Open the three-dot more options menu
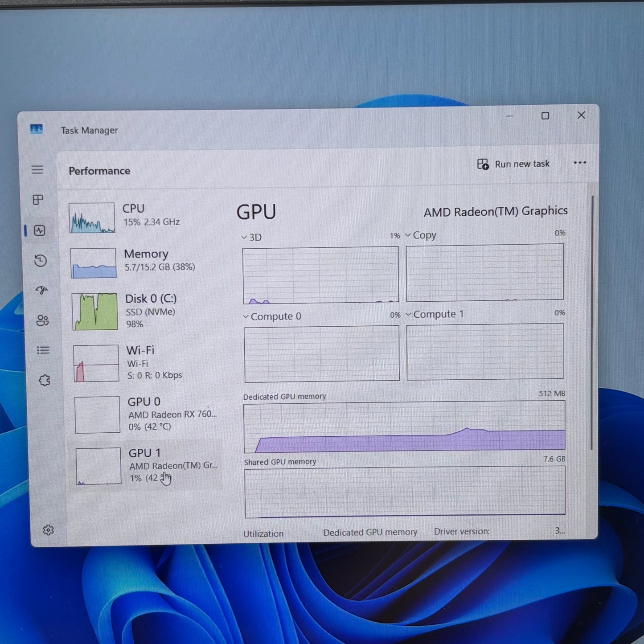This screenshot has width=644, height=644. pyautogui.click(x=579, y=163)
